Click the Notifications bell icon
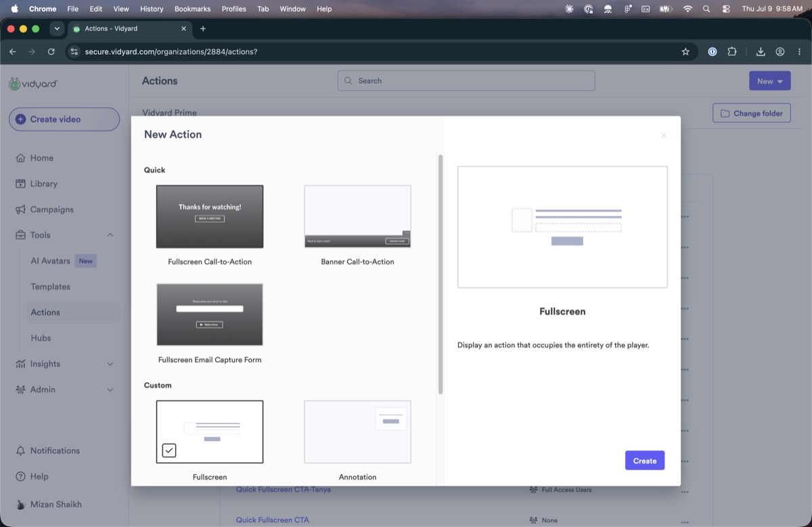812x527 pixels. (20, 451)
